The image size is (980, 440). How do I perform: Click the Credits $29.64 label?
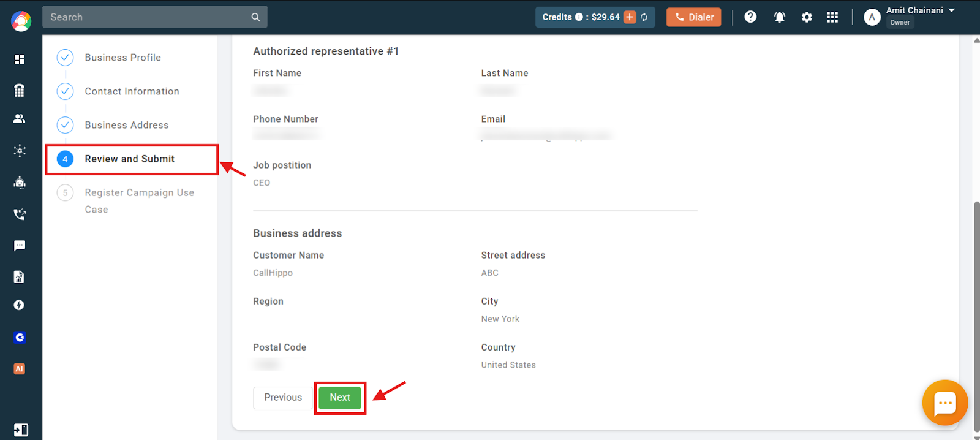[581, 17]
